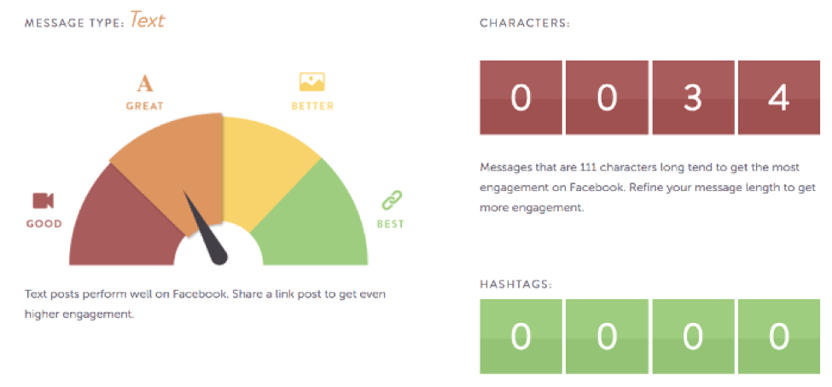Click the orange Text message type value
Screen dimensions: 832x387
click(x=148, y=20)
